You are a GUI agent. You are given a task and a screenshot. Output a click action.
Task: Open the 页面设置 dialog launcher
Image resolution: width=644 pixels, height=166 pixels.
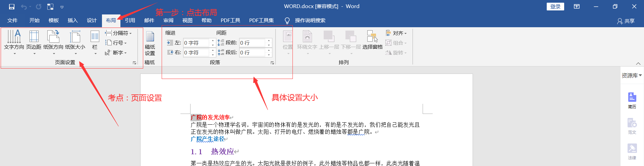click(x=135, y=63)
